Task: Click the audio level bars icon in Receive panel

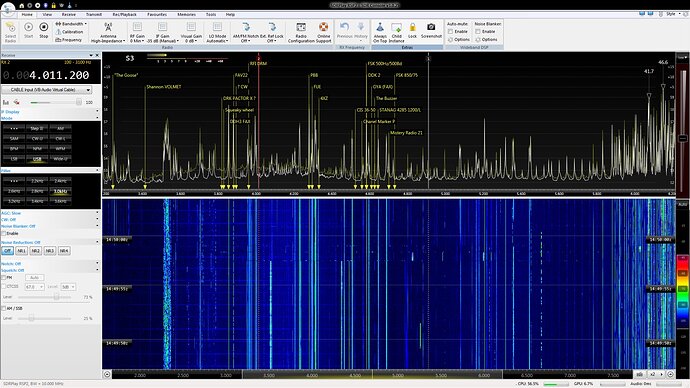Action: click(6, 102)
